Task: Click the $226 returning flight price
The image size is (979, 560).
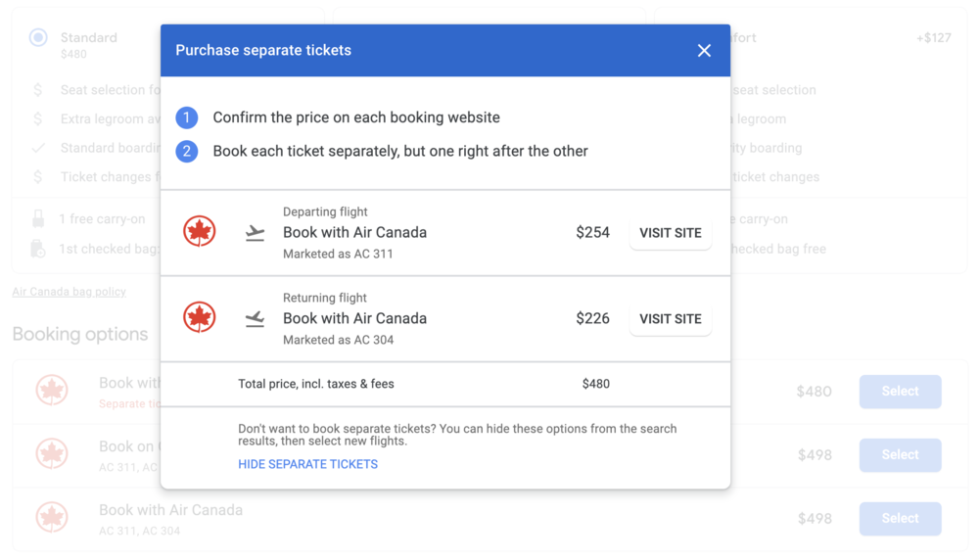Action: 592,319
